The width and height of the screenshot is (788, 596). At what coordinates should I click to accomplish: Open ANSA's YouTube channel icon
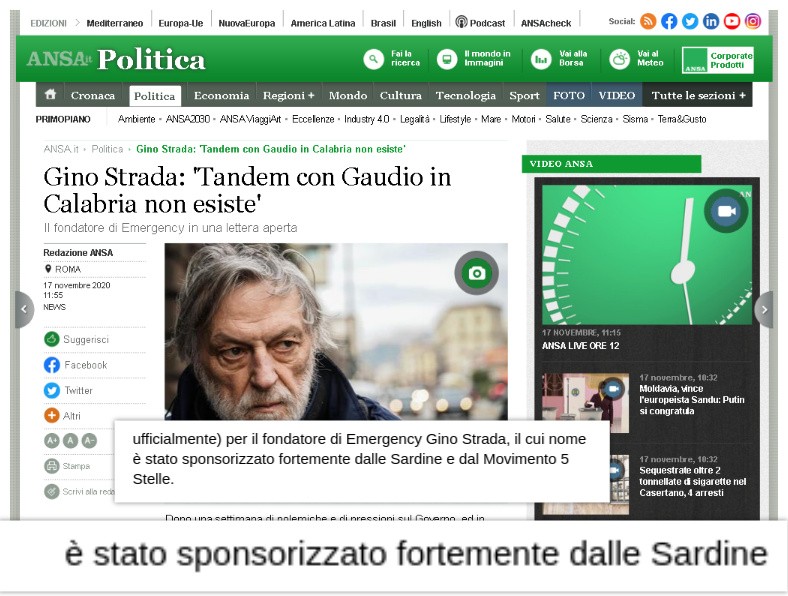[732, 21]
